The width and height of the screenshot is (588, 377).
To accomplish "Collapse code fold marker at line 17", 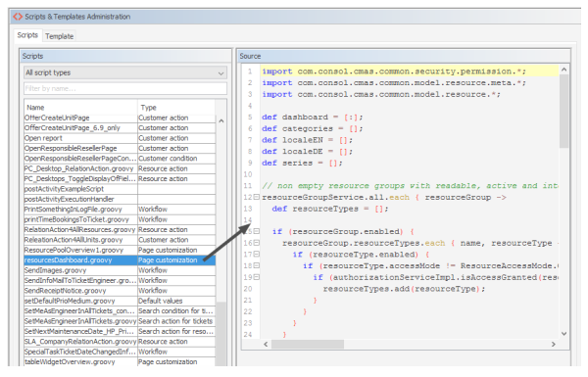I will pos(257,254).
